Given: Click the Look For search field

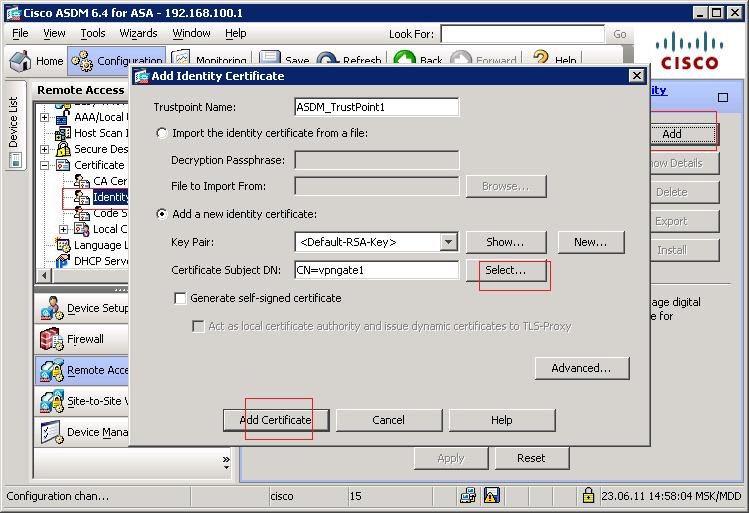Looking at the screenshot, I should pos(523,34).
